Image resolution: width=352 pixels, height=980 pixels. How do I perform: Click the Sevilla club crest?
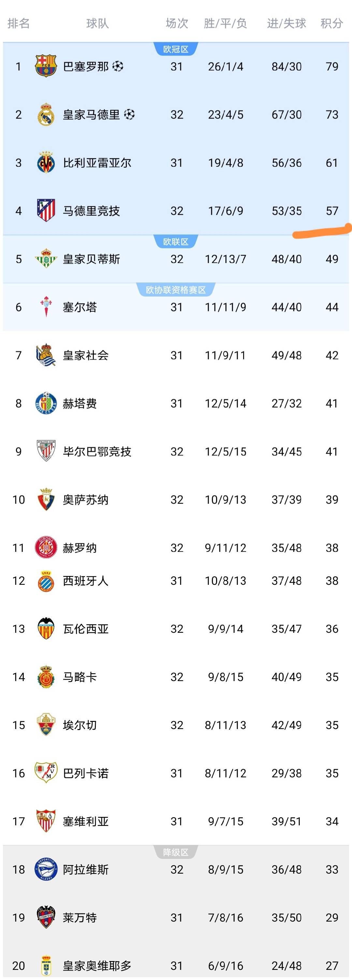coord(46,821)
